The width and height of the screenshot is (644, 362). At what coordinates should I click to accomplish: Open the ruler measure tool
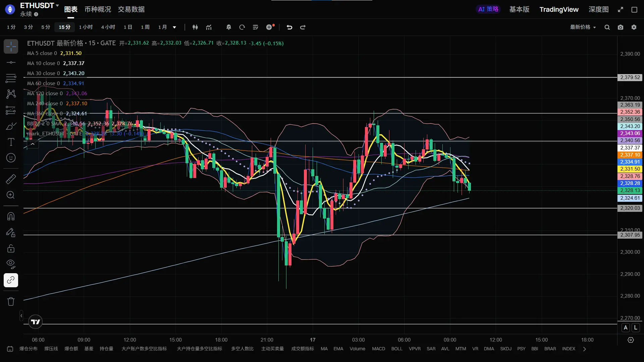(x=11, y=179)
